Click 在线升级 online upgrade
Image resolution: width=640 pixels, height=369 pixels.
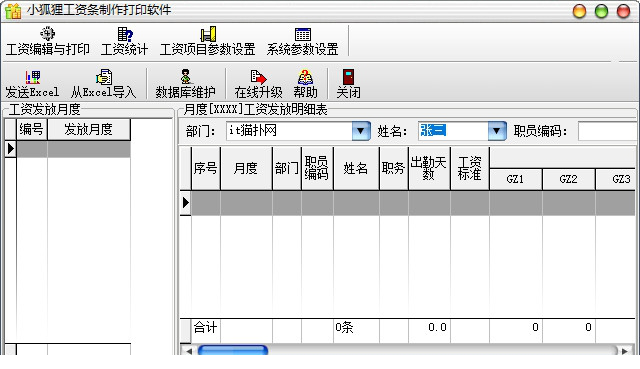point(258,84)
